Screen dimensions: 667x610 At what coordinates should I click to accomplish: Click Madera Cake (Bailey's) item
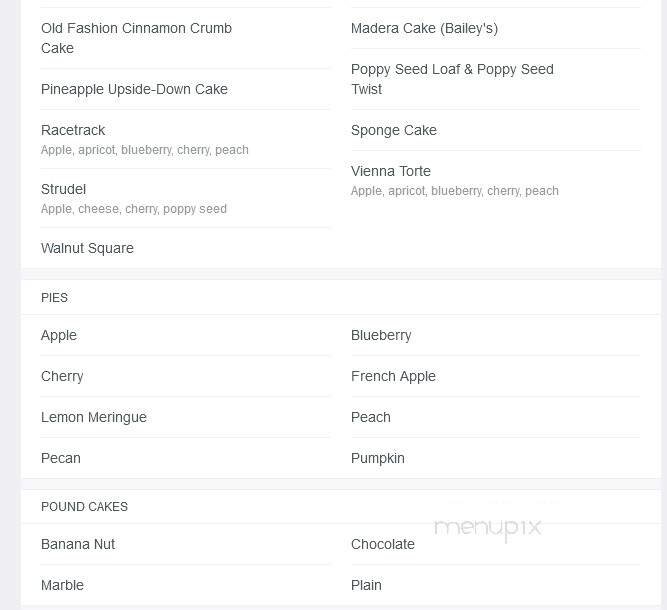coord(424,28)
